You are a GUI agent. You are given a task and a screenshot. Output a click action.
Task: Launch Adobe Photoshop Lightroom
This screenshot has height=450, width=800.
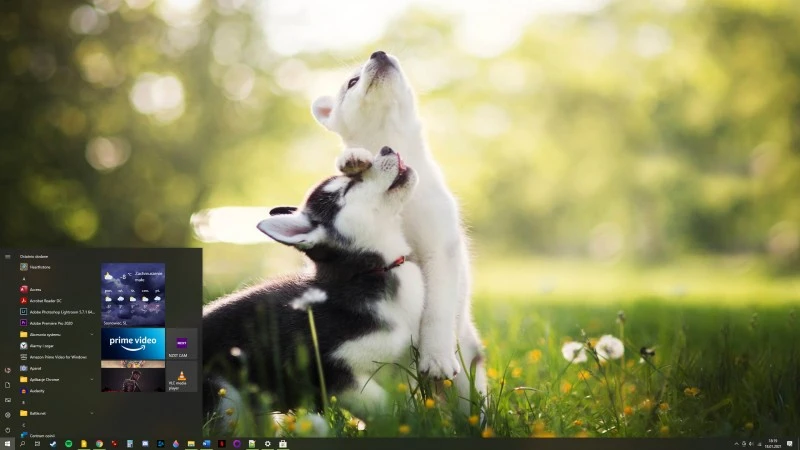(x=58, y=312)
